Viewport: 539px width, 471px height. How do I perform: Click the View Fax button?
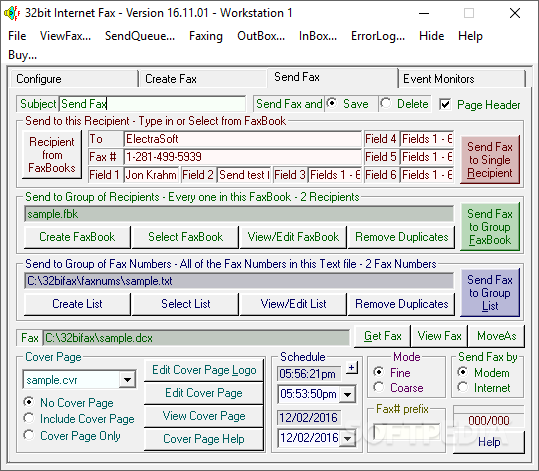coord(439,336)
